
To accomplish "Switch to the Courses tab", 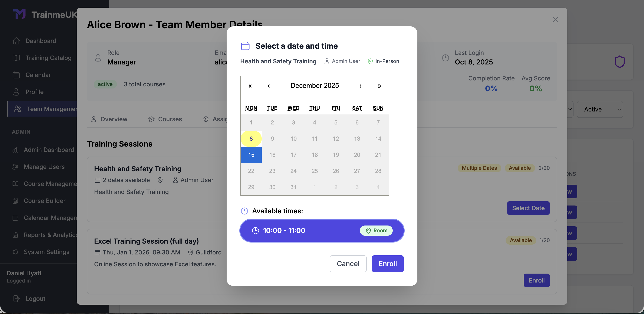I will [x=170, y=119].
